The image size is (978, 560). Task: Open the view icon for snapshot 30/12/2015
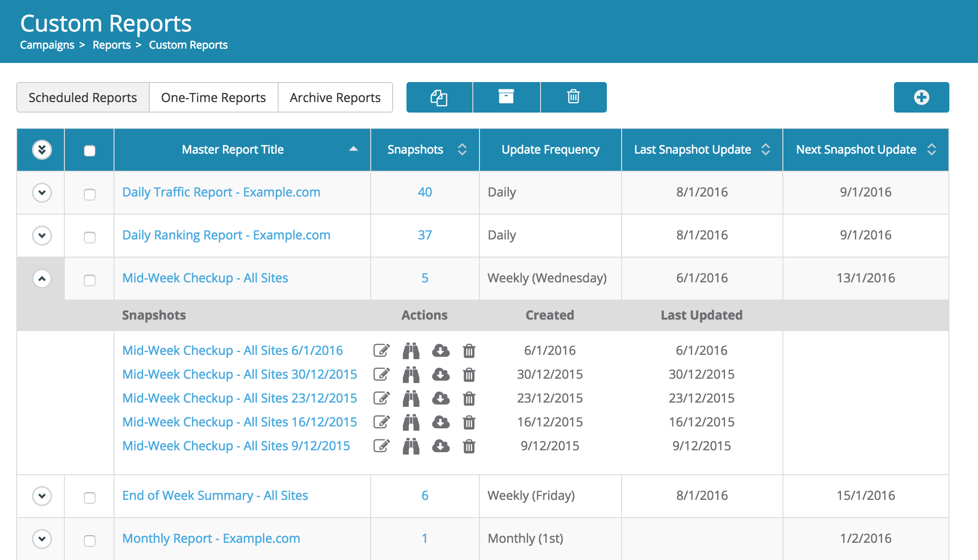point(411,374)
